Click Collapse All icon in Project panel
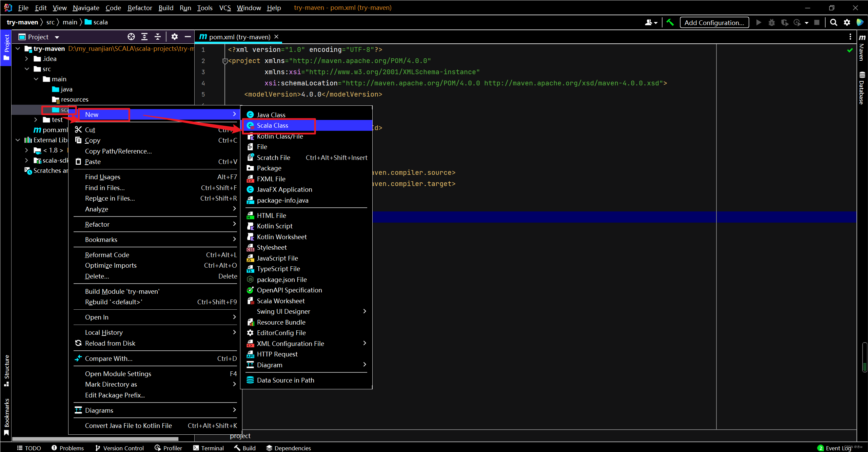 [x=158, y=37]
